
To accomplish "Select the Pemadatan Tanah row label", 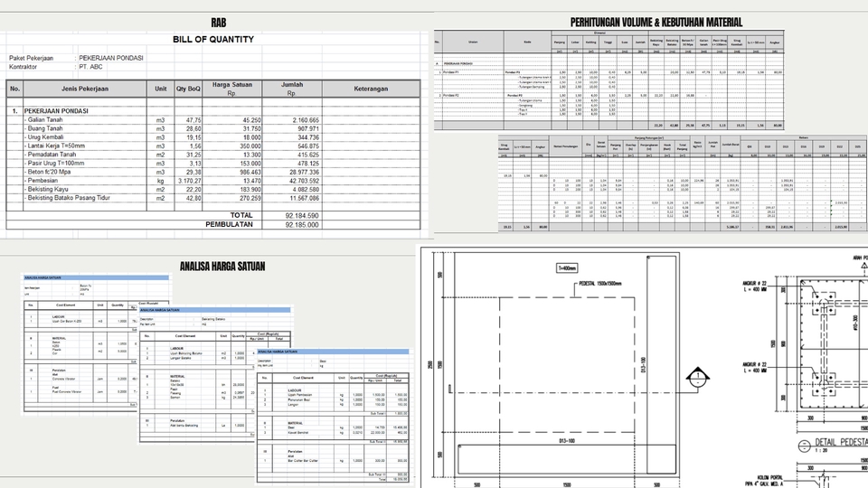I will pos(51,155).
